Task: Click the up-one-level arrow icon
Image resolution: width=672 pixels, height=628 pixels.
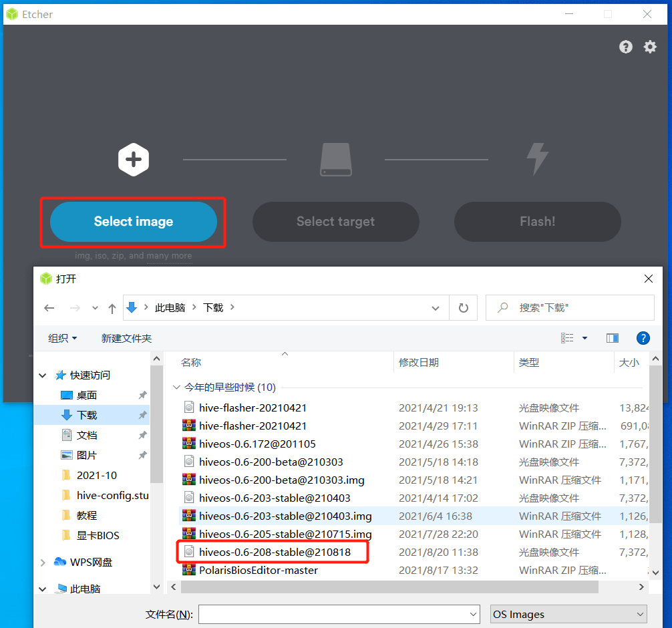Action: pyautogui.click(x=112, y=307)
